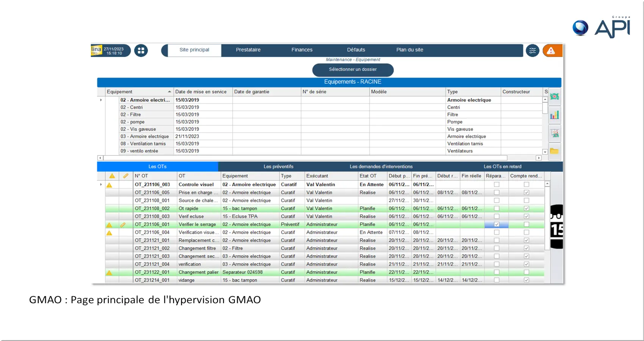The image size is (644, 341).
Task: Click warning icon on OT_231122_001 row
Action: pyautogui.click(x=109, y=272)
